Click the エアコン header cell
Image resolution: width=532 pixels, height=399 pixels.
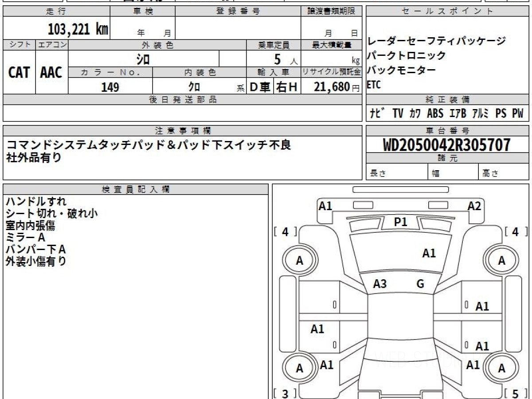[52, 45]
